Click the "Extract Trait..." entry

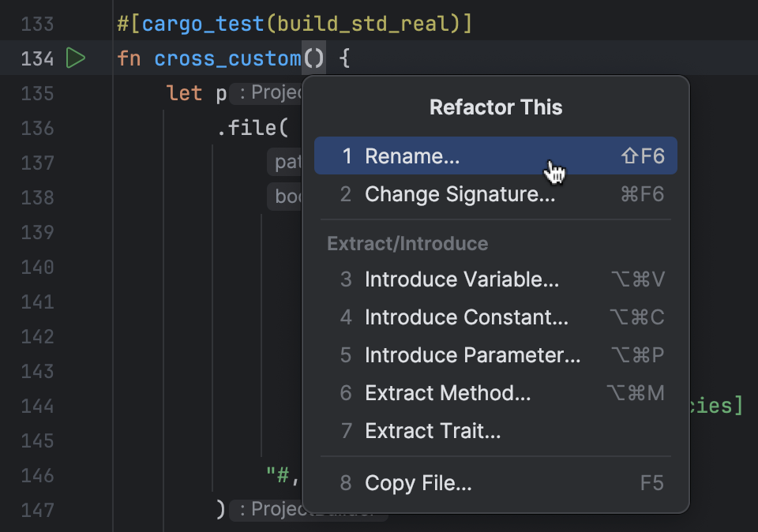point(433,430)
